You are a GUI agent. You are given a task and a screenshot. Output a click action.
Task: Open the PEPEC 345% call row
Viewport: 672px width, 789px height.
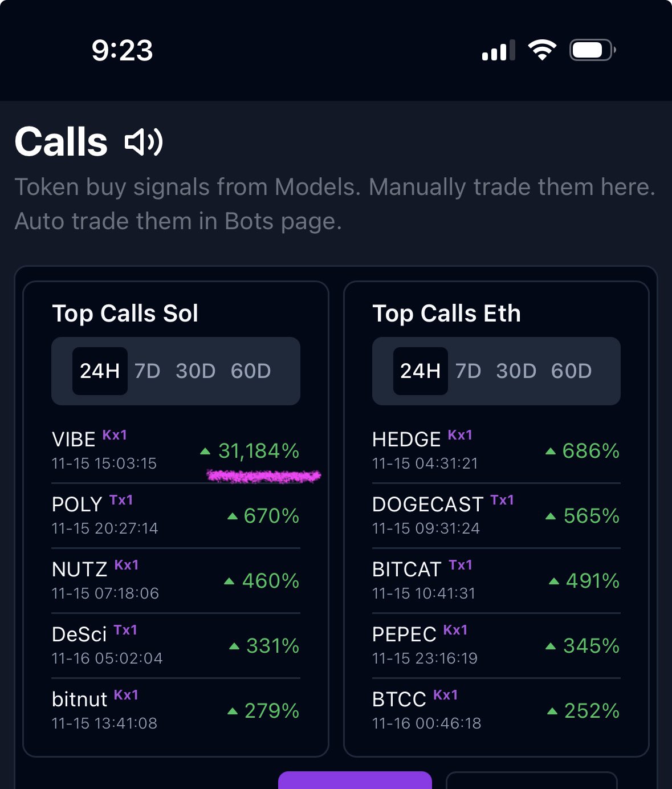coord(496,646)
